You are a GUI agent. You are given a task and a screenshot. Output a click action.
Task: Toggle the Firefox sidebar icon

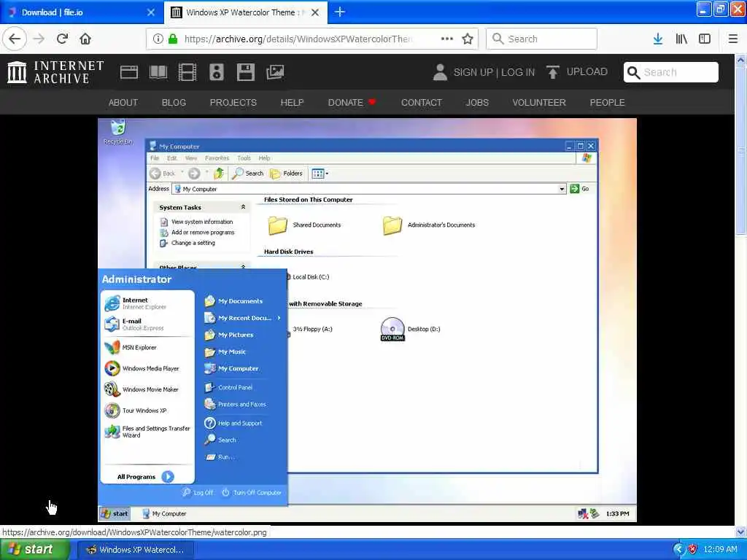tap(705, 39)
